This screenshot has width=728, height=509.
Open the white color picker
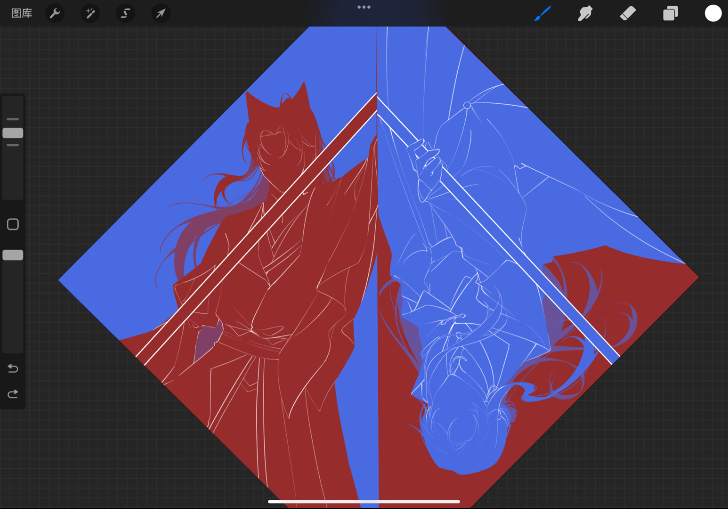713,13
